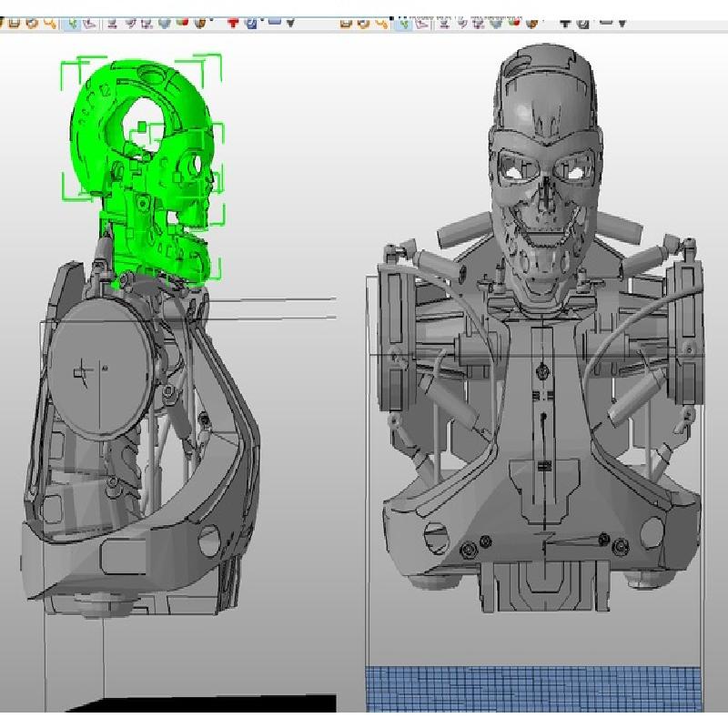The width and height of the screenshot is (728, 728).
Task: Click the round shoulder disc in left view
Action: click(101, 369)
